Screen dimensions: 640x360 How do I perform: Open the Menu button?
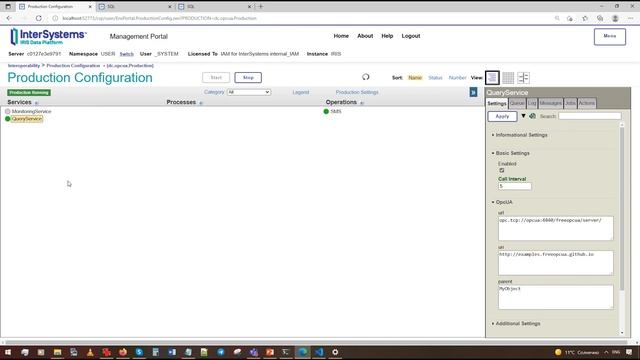click(610, 36)
